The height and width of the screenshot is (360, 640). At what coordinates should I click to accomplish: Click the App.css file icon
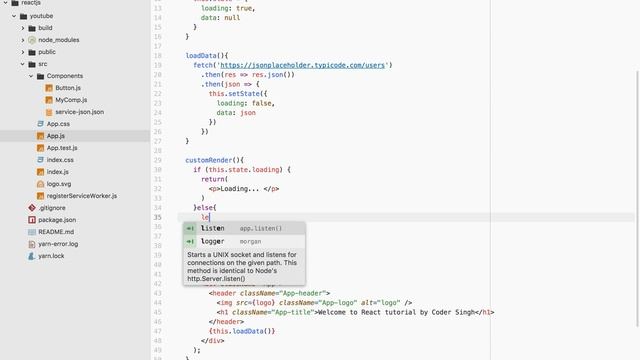point(40,124)
